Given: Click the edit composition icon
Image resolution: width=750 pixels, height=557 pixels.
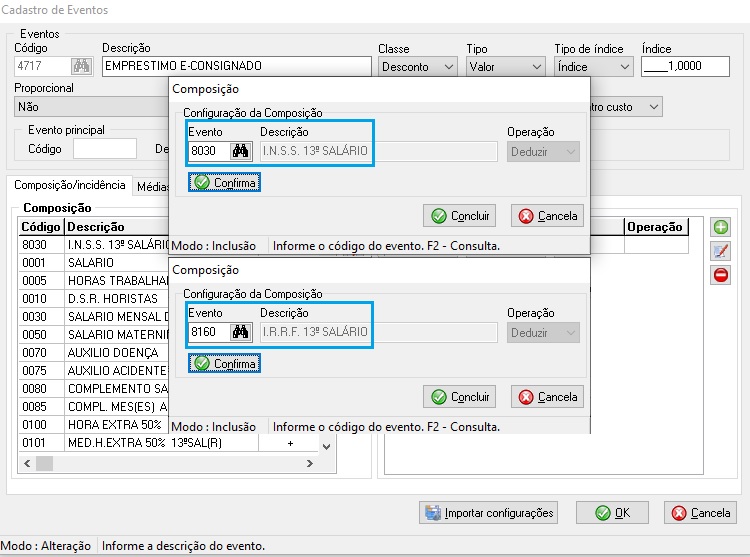Looking at the screenshot, I should point(720,251).
